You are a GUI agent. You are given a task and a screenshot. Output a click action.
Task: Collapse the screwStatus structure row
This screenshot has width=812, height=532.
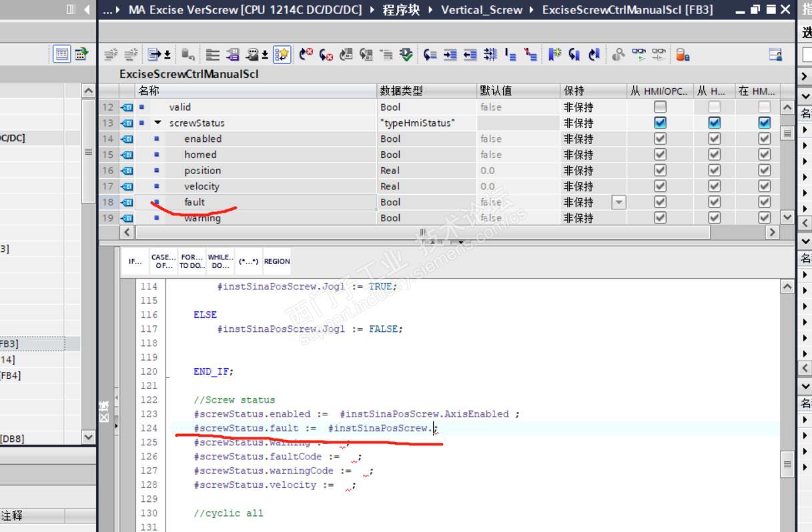click(158, 123)
